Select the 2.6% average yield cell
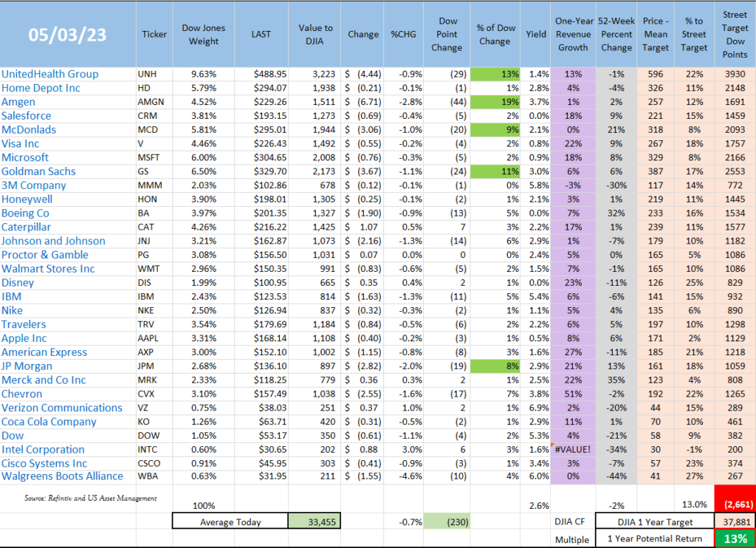756x548 pixels. click(538, 506)
